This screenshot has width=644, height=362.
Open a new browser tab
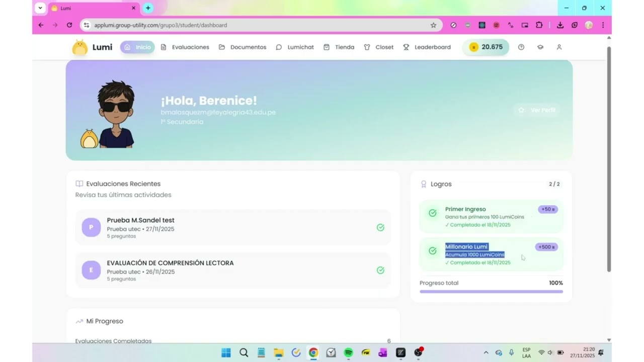pyautogui.click(x=148, y=8)
